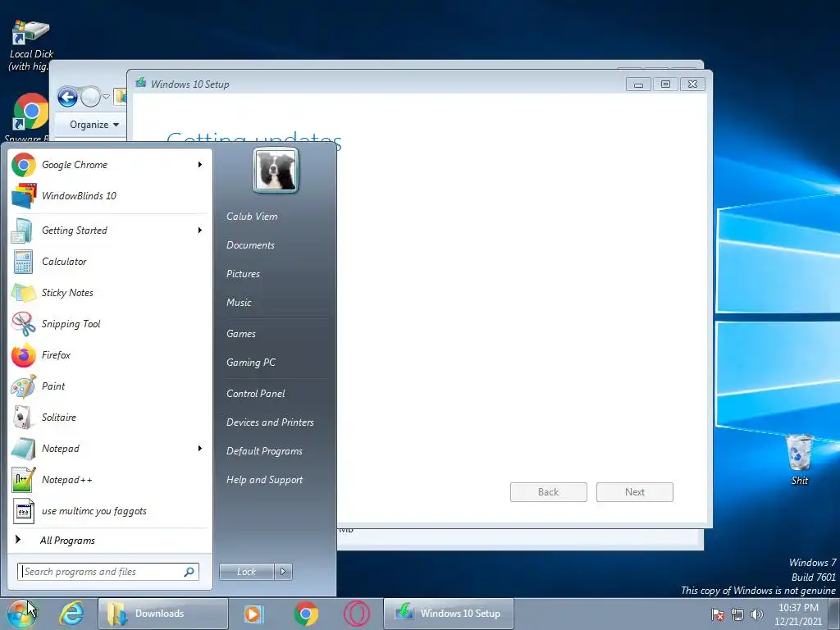Open the Organize dropdown in Explorer window
Image resolution: width=840 pixels, height=630 pixels.
point(94,125)
